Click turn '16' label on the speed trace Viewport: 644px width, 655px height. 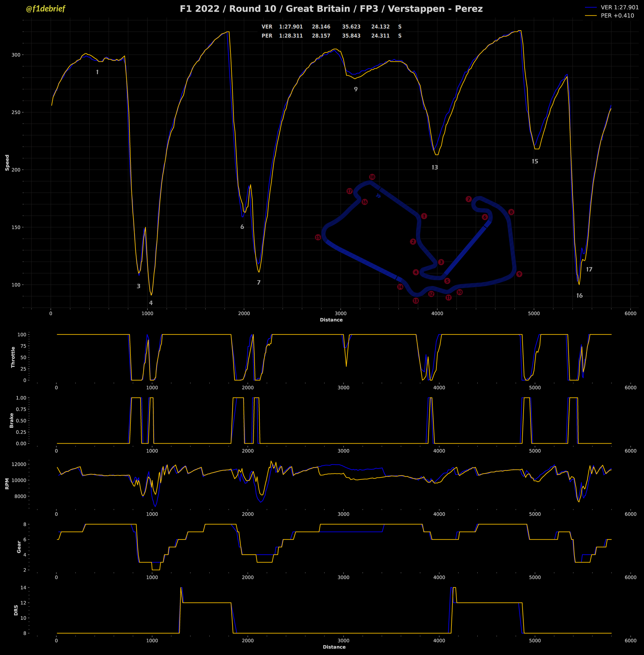(580, 296)
